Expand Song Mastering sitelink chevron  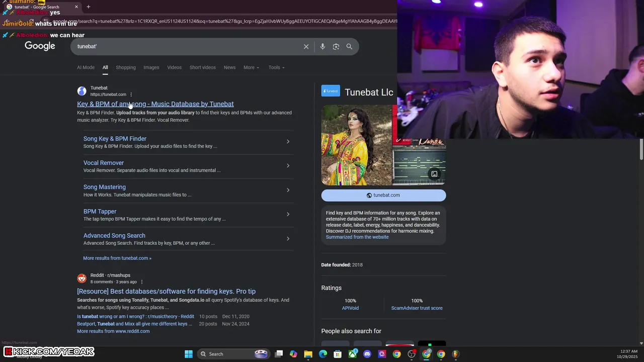(288, 190)
